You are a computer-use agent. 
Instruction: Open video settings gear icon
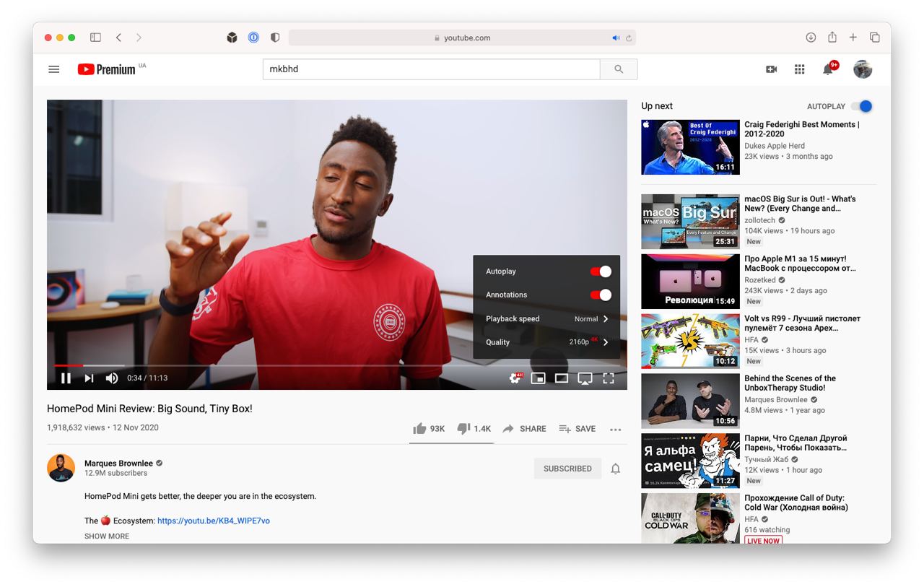click(515, 378)
